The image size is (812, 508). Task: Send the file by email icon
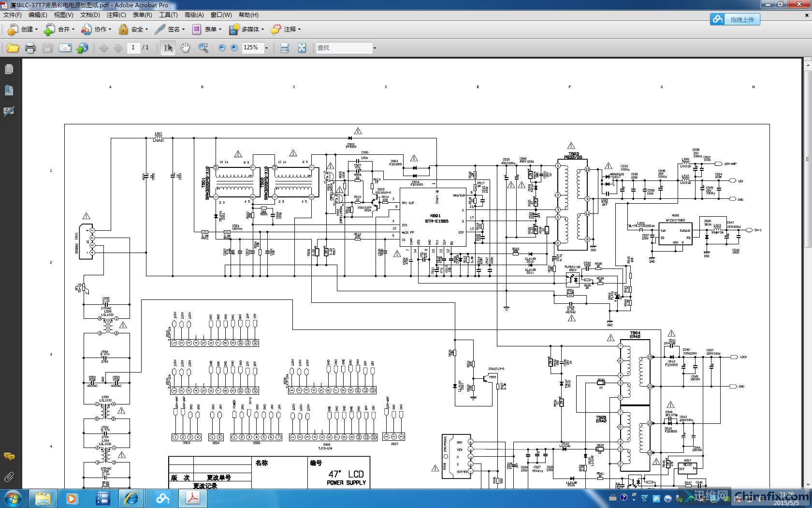(x=65, y=48)
